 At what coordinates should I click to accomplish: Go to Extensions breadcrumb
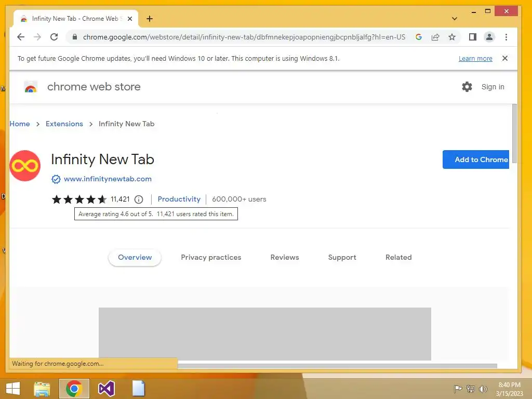tap(64, 124)
